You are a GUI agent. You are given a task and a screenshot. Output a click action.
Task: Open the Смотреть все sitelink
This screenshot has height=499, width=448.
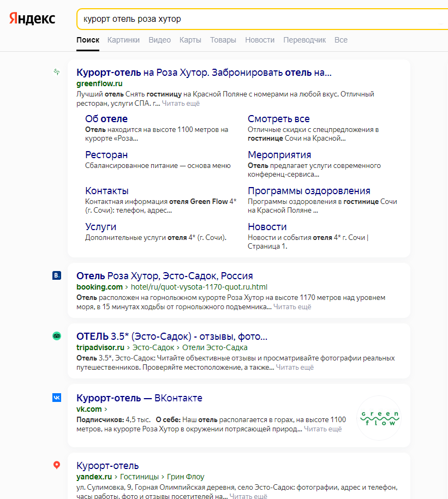click(279, 119)
